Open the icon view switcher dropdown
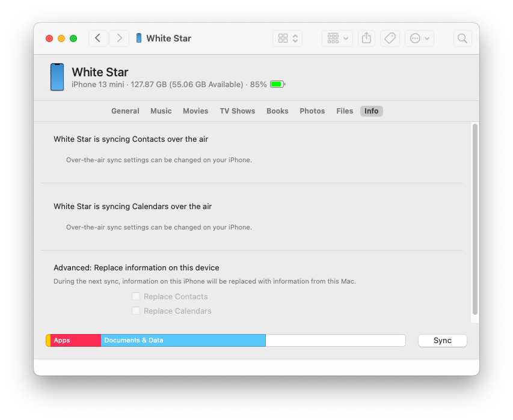 (287, 38)
